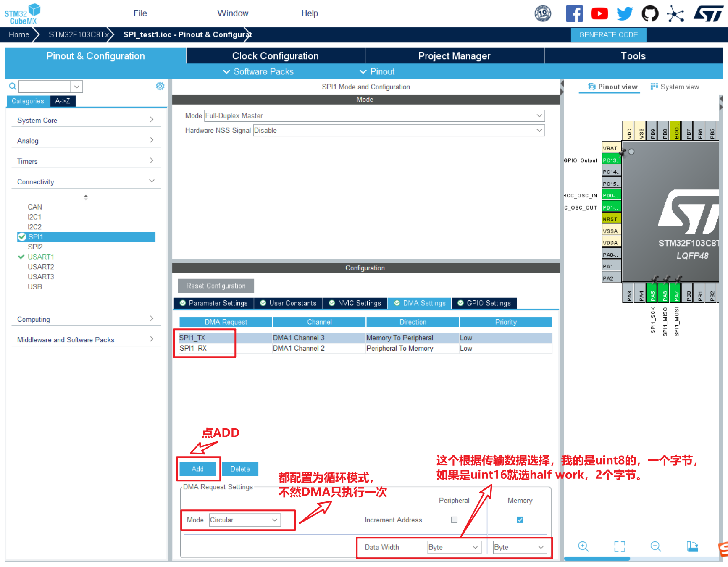Open the Window menu

(x=233, y=13)
